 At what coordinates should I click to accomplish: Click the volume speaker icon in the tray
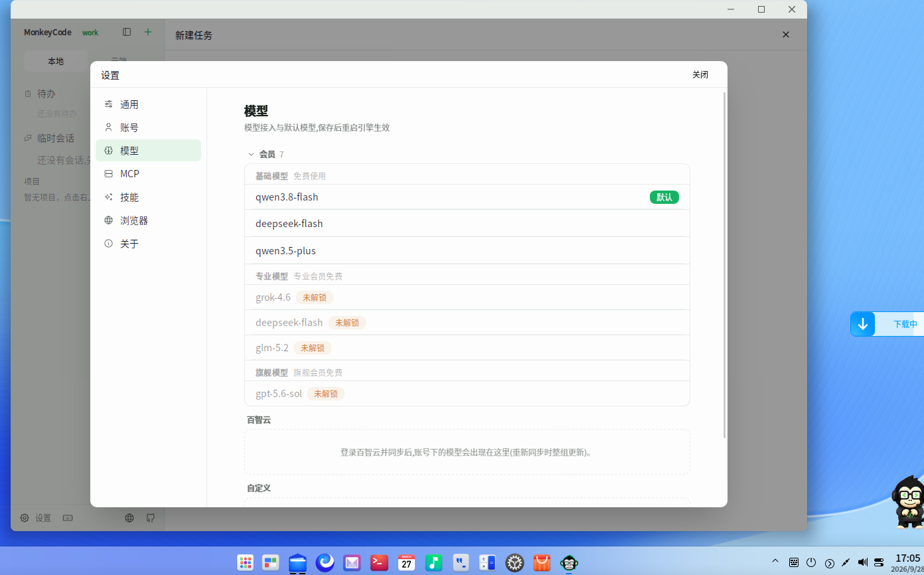863,562
